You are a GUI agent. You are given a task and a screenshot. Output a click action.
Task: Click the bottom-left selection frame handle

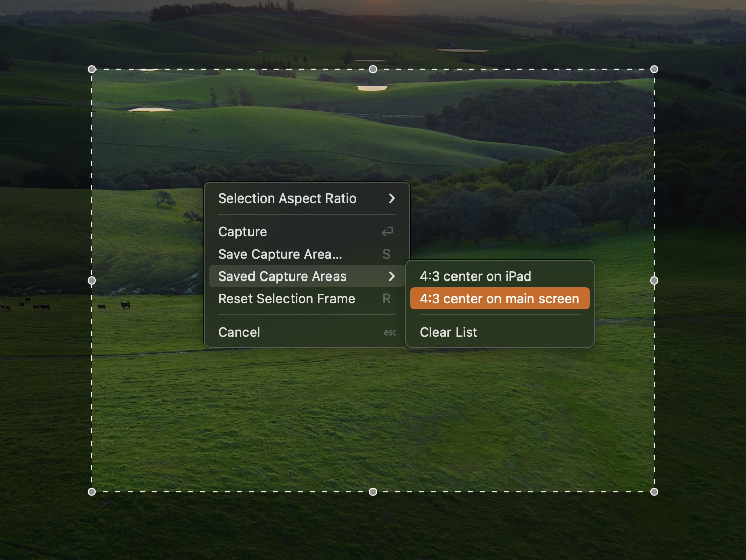(92, 492)
